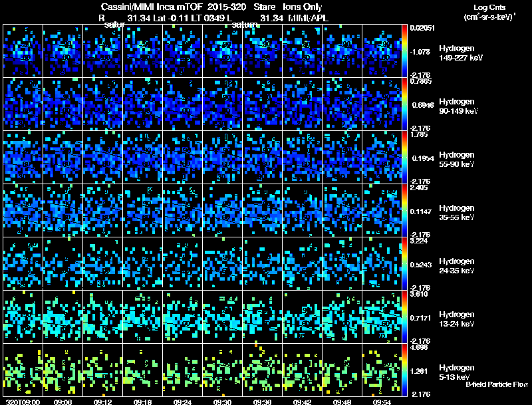532x405 pixels.
Task: Click the Hydrogen 90-149 keV row label
Action: 458,106
